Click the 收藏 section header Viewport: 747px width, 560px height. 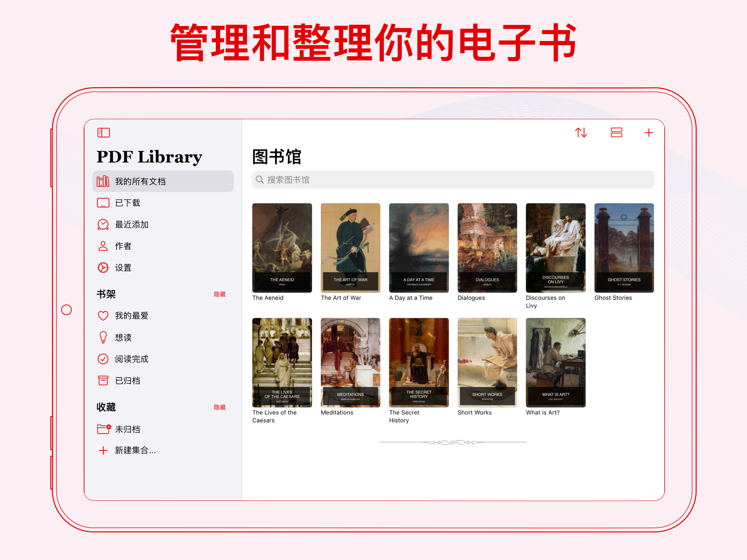pyautogui.click(x=106, y=407)
